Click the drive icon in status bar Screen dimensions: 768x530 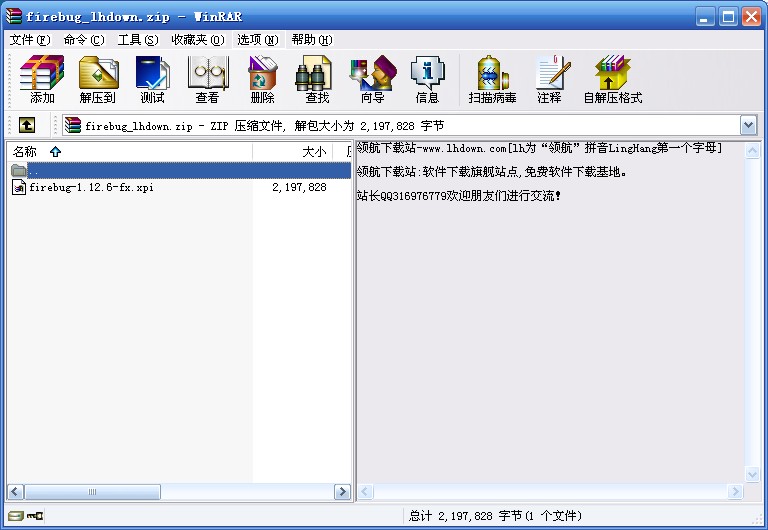pos(16,515)
